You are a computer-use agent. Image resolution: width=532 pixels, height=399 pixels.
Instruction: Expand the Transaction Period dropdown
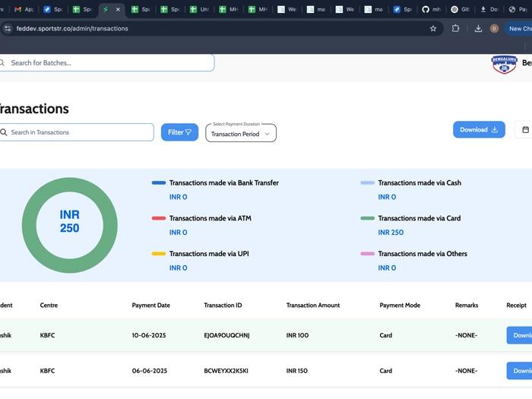[x=241, y=133]
